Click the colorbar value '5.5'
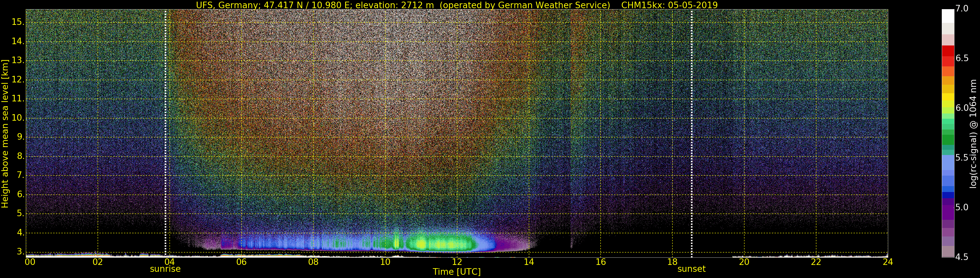 [962, 158]
